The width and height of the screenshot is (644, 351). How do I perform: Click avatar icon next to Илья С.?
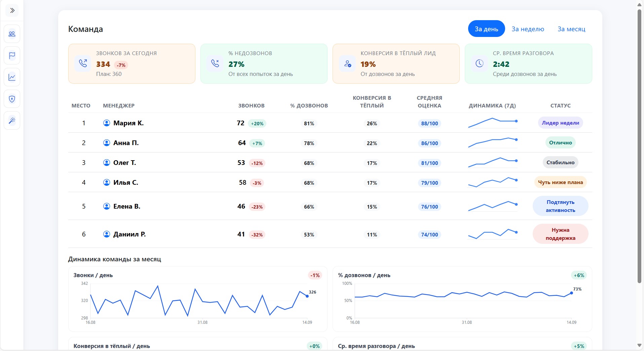pyautogui.click(x=107, y=182)
